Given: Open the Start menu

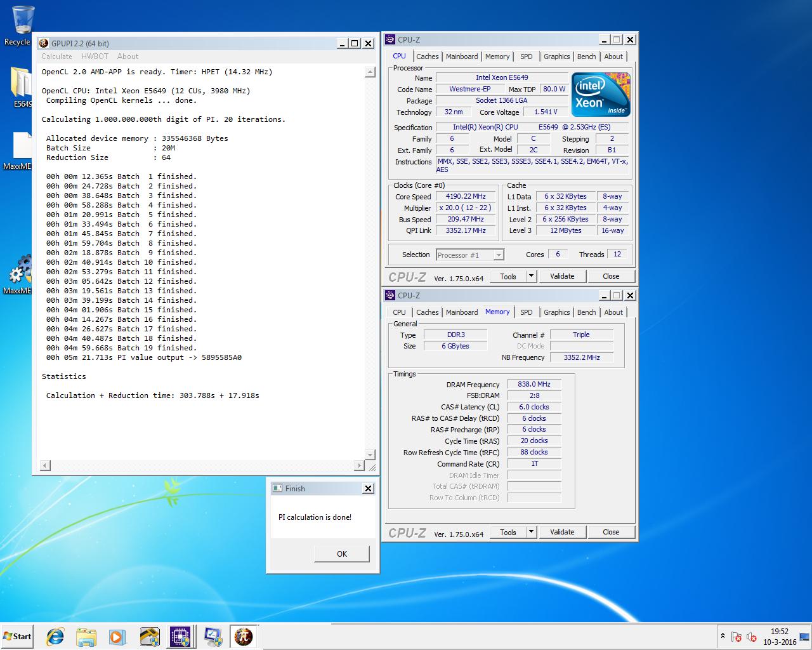Looking at the screenshot, I should tap(17, 637).
